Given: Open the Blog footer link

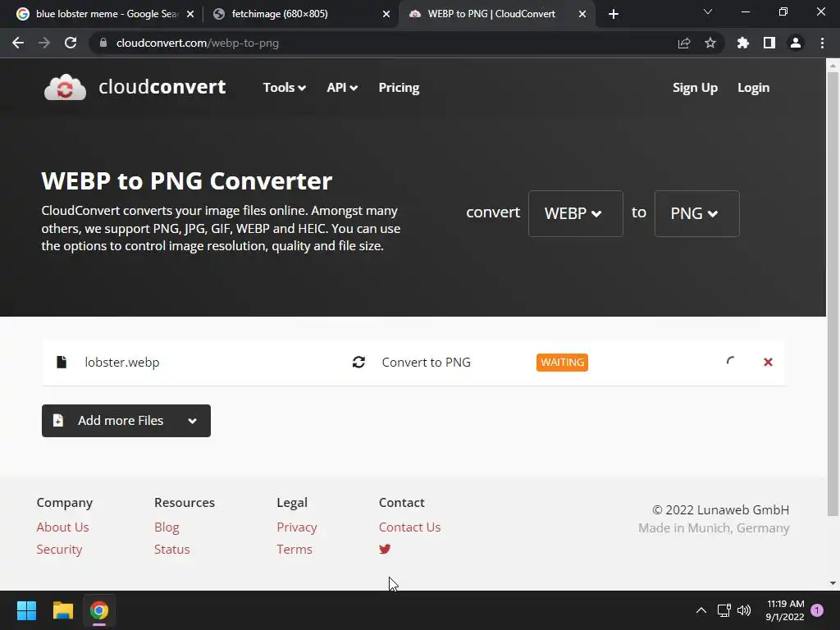Looking at the screenshot, I should [x=167, y=527].
